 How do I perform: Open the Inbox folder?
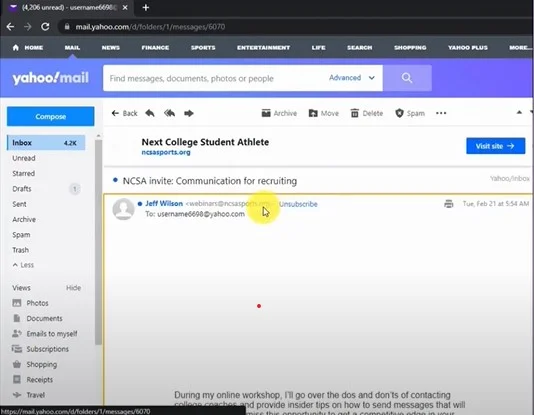46,143
